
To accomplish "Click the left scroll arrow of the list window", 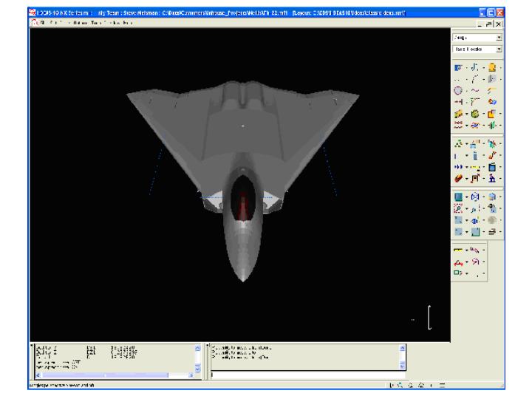I will click(x=38, y=375).
